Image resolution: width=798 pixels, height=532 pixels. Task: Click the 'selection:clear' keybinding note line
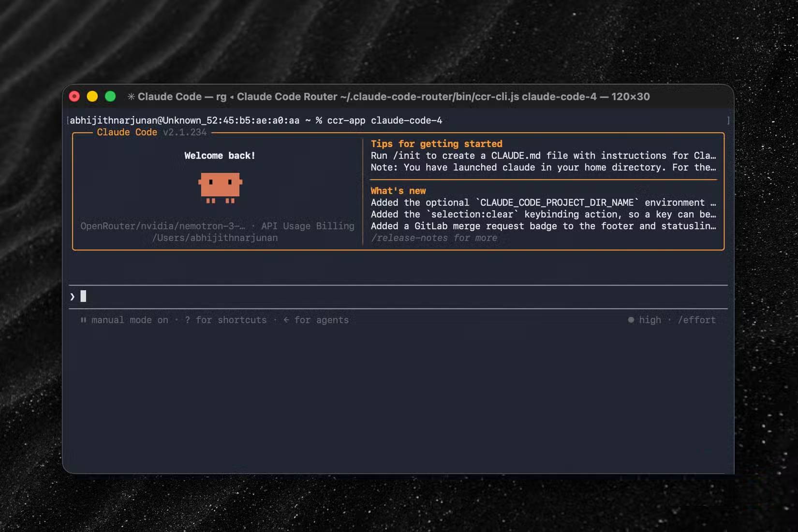pos(543,214)
